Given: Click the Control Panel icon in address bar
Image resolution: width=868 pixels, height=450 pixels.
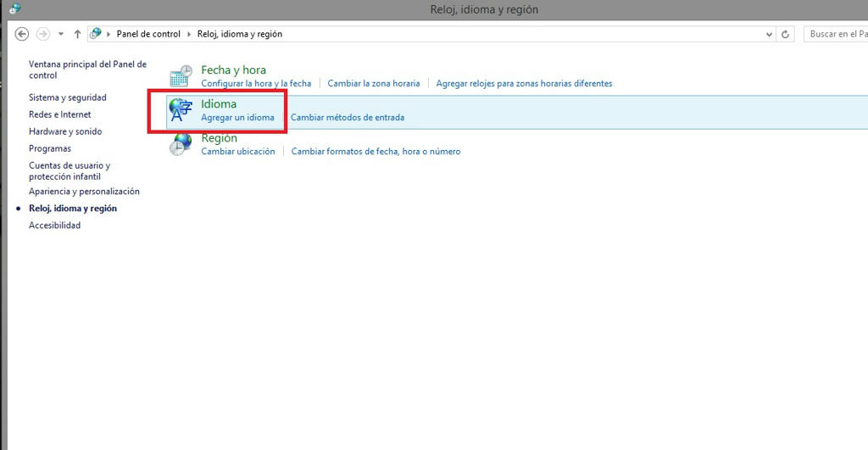Looking at the screenshot, I should [x=96, y=34].
